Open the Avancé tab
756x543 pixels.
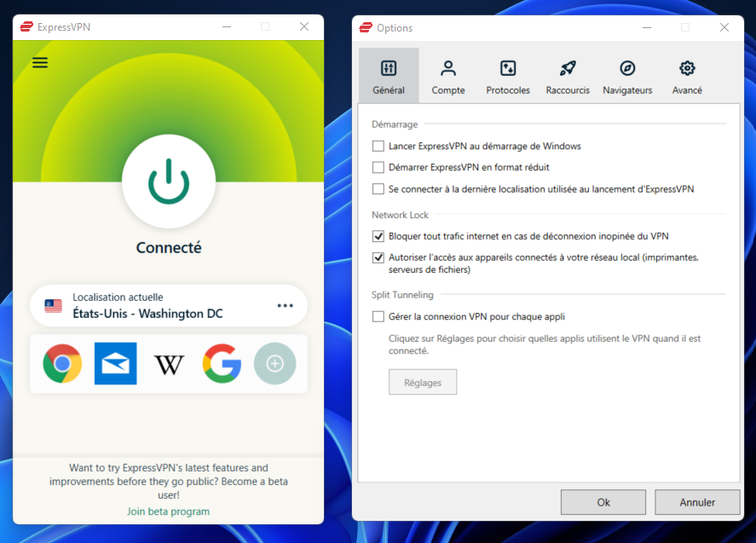pyautogui.click(x=687, y=76)
